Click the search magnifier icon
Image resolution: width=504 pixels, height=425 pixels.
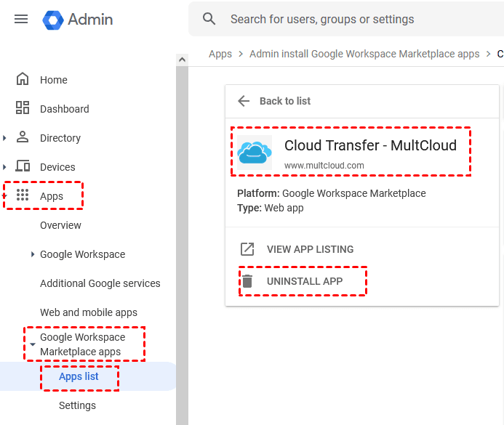209,19
